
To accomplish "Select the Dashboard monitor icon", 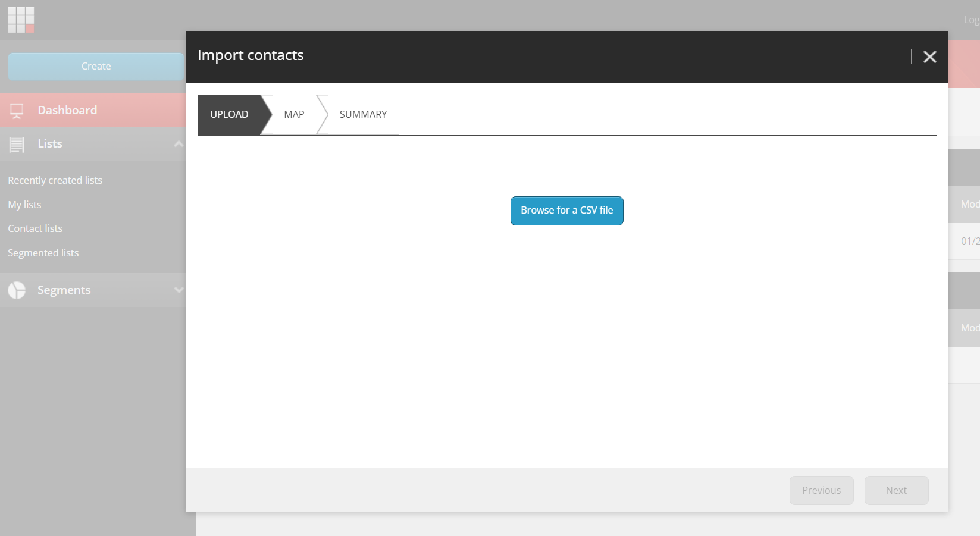I will [x=16, y=110].
